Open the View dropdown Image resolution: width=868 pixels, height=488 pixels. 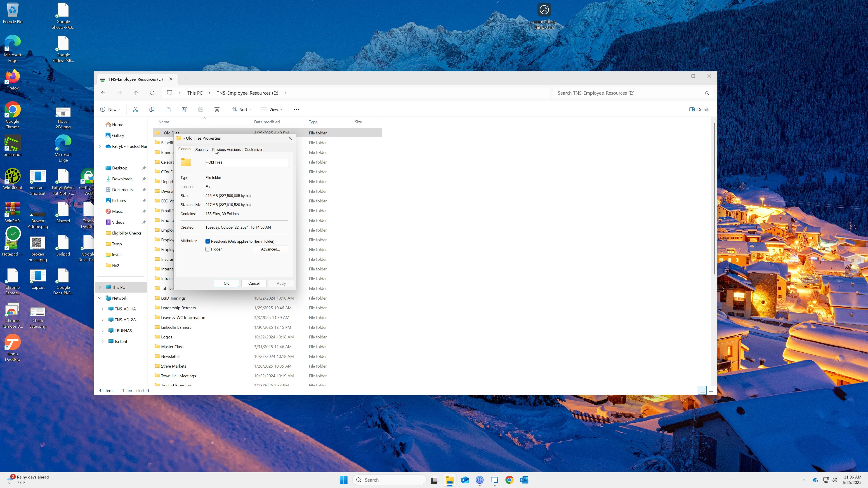coord(271,109)
